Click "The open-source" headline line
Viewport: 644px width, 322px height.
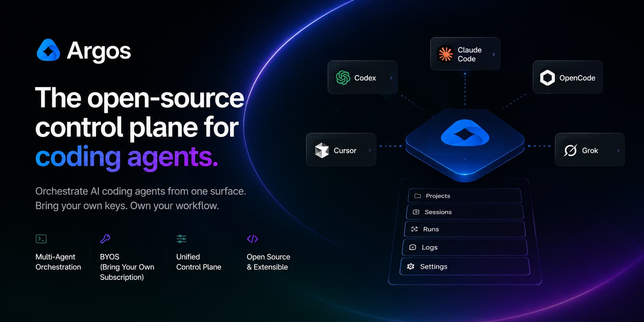[x=140, y=98]
